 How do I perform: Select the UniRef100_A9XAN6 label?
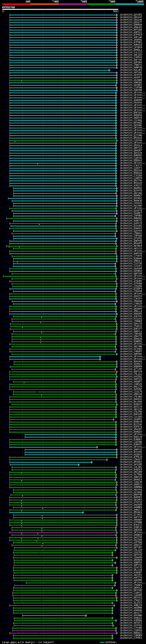point(131,615)
